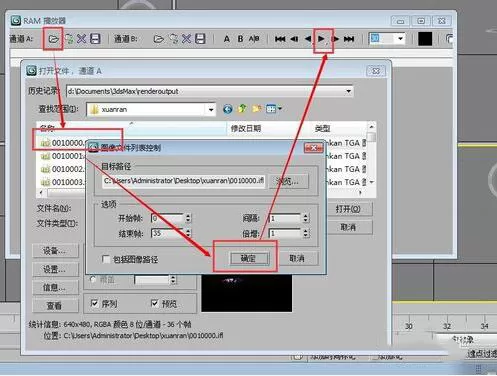Step to next frame in RAM Player
The height and width of the screenshot is (376, 497).
[x=336, y=39]
